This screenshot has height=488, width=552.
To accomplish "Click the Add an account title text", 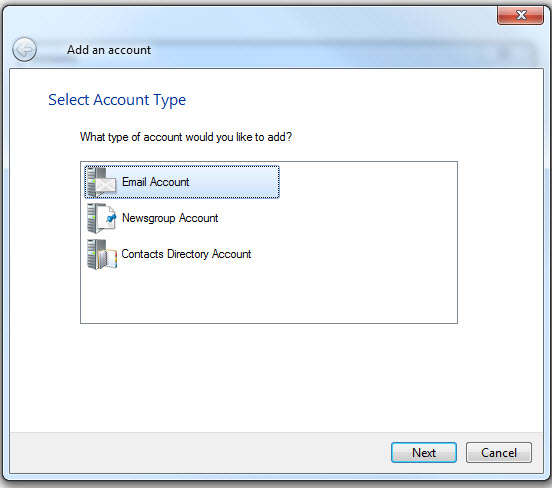I will click(x=109, y=50).
